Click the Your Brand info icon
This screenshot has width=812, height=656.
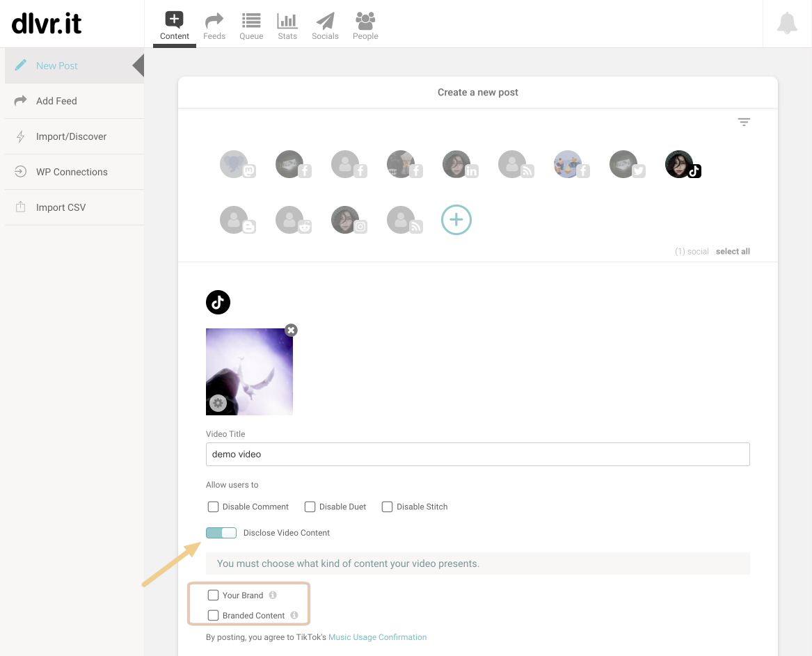pos(273,595)
